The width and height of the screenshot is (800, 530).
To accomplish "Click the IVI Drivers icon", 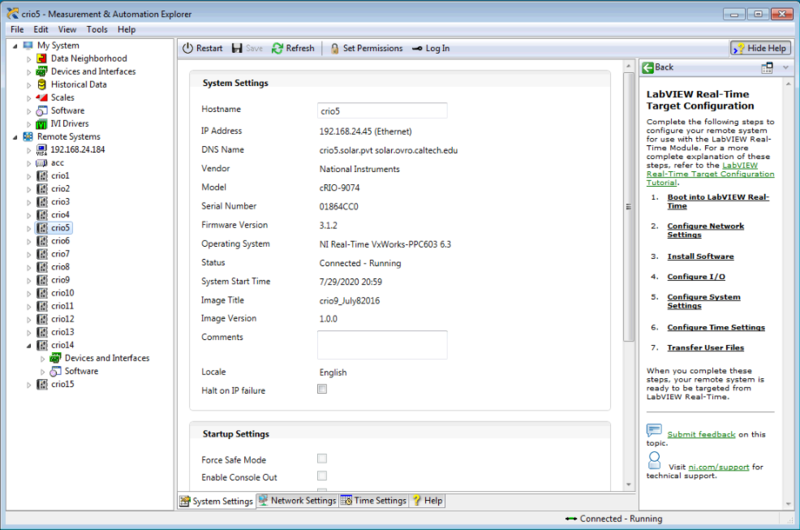I will (41, 124).
